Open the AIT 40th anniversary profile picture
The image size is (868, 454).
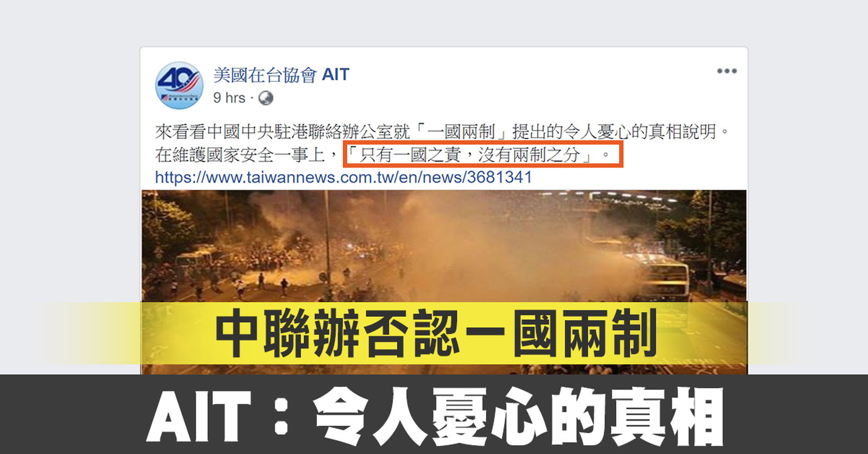point(179,85)
